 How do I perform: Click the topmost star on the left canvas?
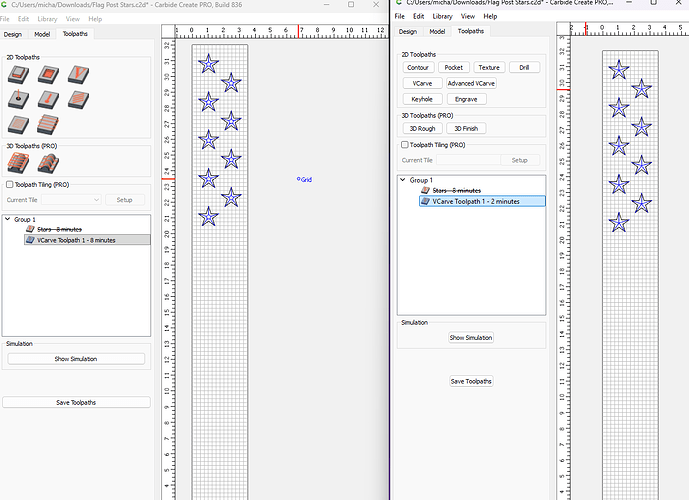(x=208, y=64)
